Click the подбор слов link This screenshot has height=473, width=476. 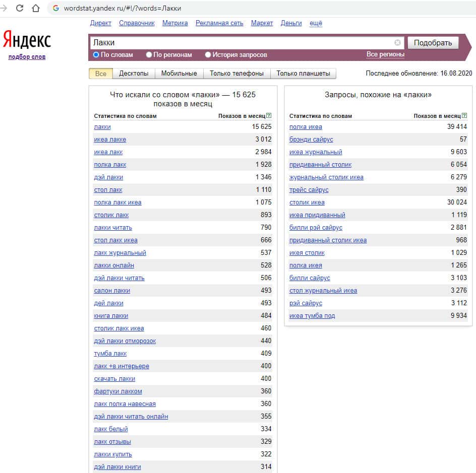pyautogui.click(x=27, y=57)
